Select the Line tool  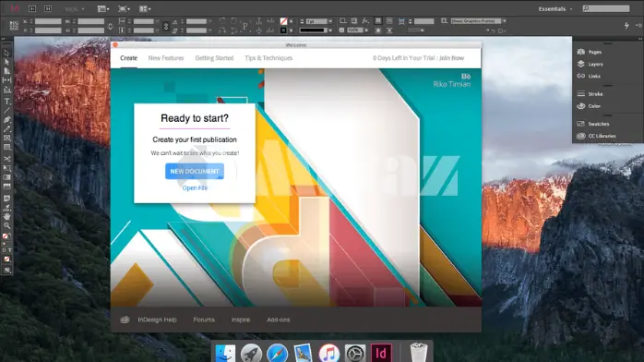click(x=6, y=110)
